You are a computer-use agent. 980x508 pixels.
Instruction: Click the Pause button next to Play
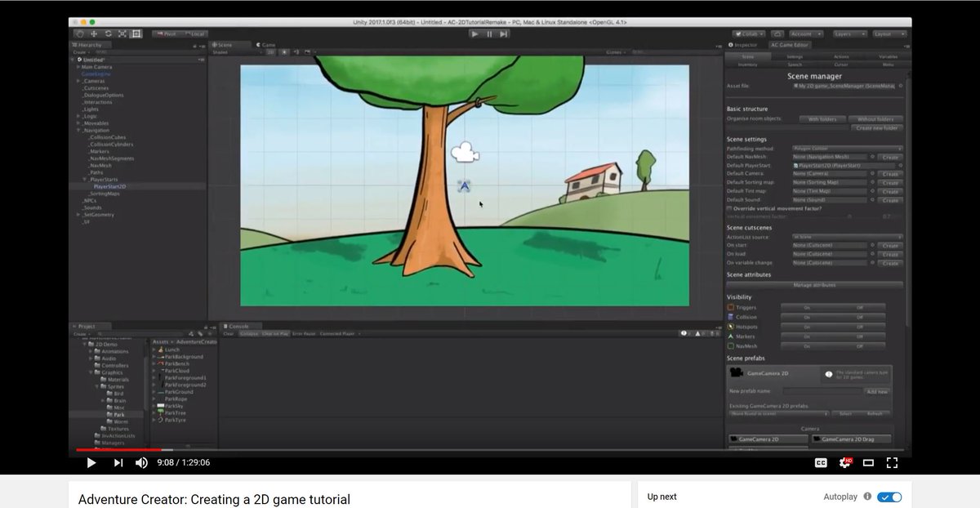pyautogui.click(x=488, y=33)
